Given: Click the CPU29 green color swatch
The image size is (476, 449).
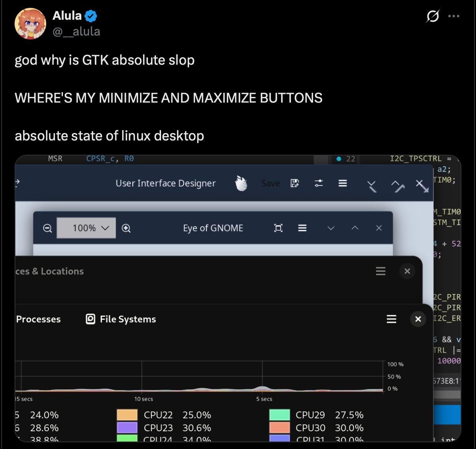Looking at the screenshot, I should [x=279, y=415].
